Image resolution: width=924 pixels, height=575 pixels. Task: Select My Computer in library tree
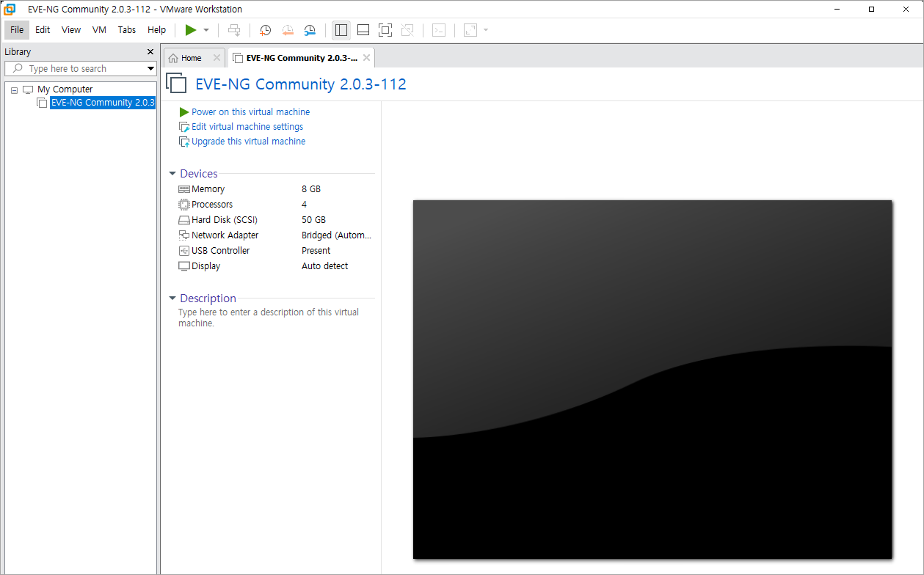pyautogui.click(x=65, y=89)
